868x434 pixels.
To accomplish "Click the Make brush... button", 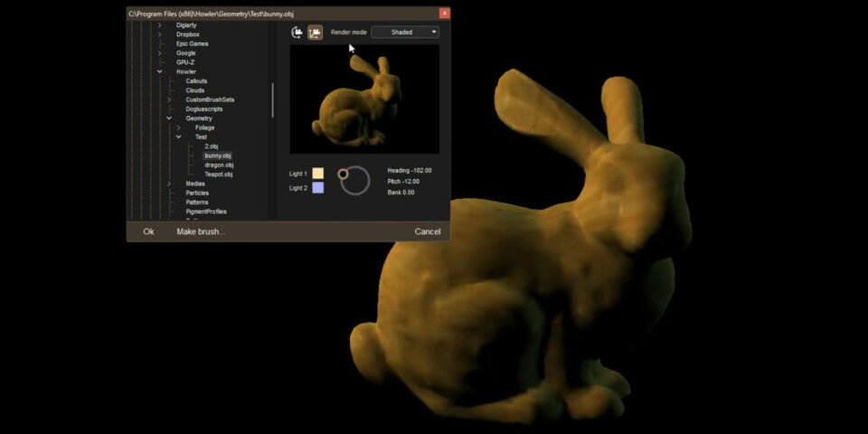I will (x=201, y=231).
